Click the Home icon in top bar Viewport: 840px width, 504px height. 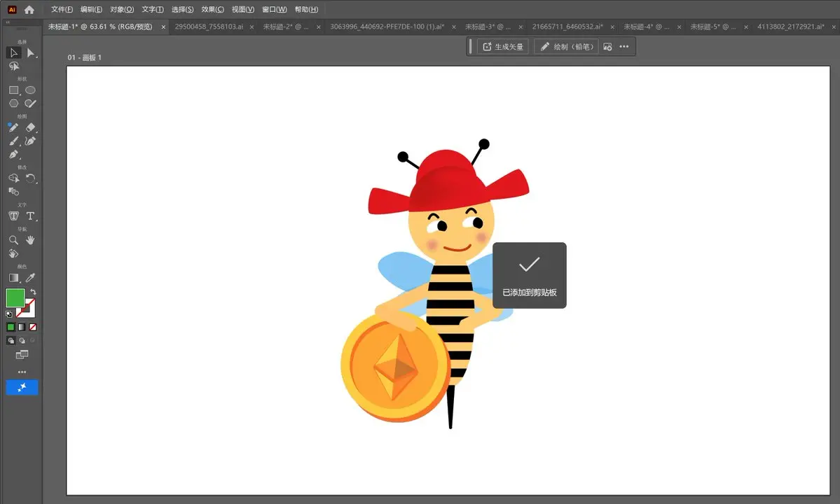coord(29,10)
